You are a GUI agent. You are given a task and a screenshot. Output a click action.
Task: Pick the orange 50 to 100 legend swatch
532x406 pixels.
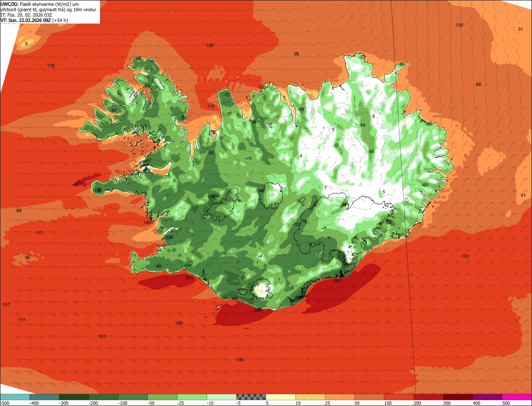coord(369,397)
